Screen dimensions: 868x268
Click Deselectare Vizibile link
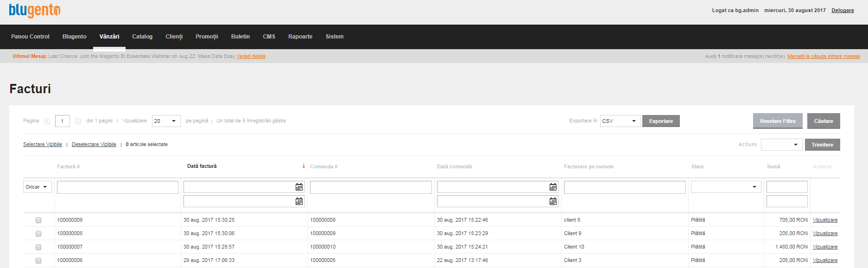point(94,145)
